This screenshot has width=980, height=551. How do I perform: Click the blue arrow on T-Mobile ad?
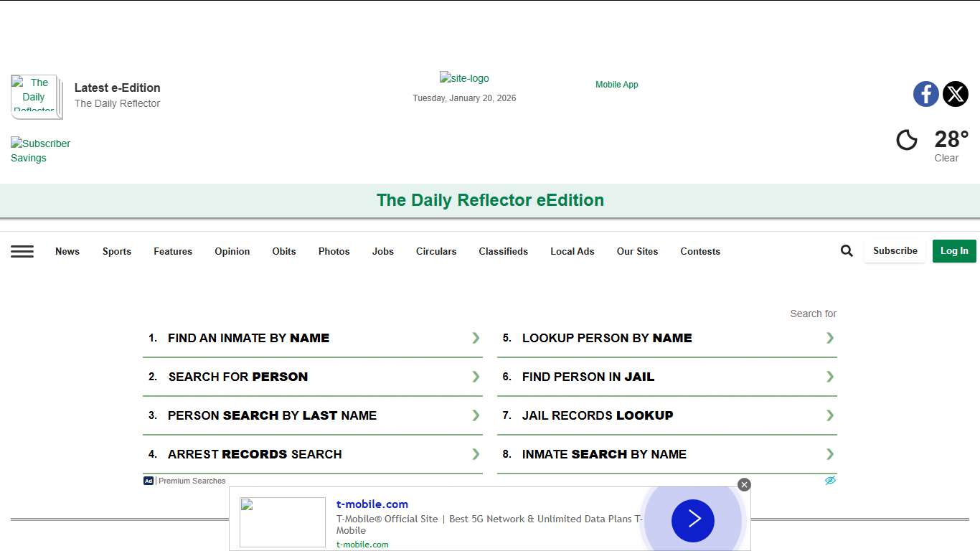692,520
